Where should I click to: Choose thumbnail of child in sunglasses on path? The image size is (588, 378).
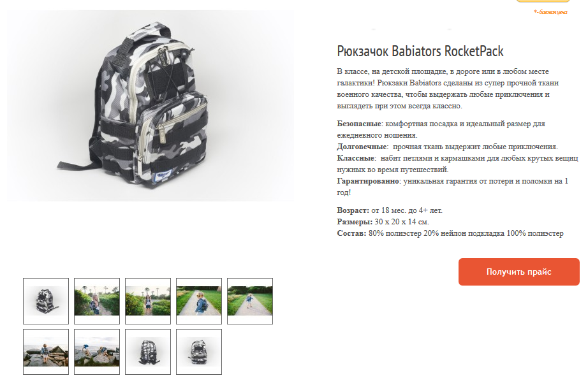[199, 301]
